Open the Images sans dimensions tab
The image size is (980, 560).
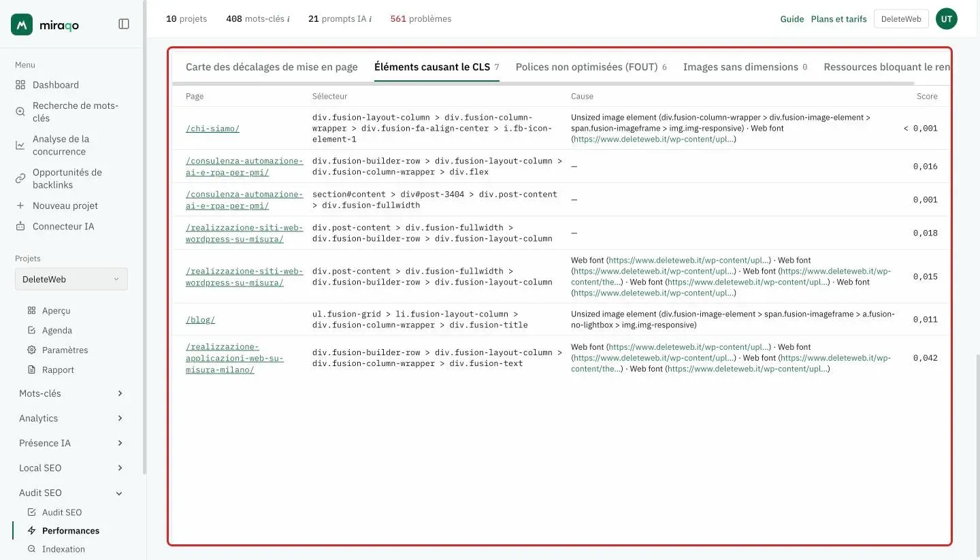tap(745, 67)
